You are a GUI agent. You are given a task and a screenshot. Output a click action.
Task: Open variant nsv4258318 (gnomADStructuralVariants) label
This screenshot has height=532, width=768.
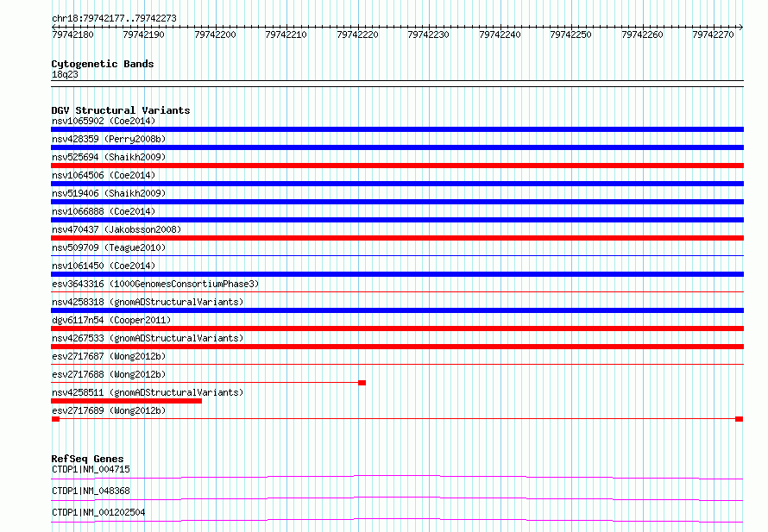pyautogui.click(x=148, y=302)
